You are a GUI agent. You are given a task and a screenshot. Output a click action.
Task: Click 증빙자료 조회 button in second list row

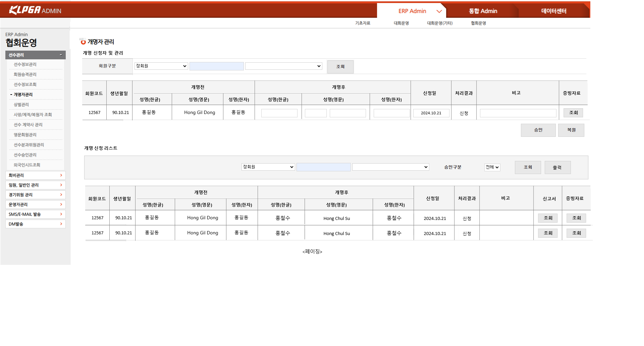tap(576, 233)
